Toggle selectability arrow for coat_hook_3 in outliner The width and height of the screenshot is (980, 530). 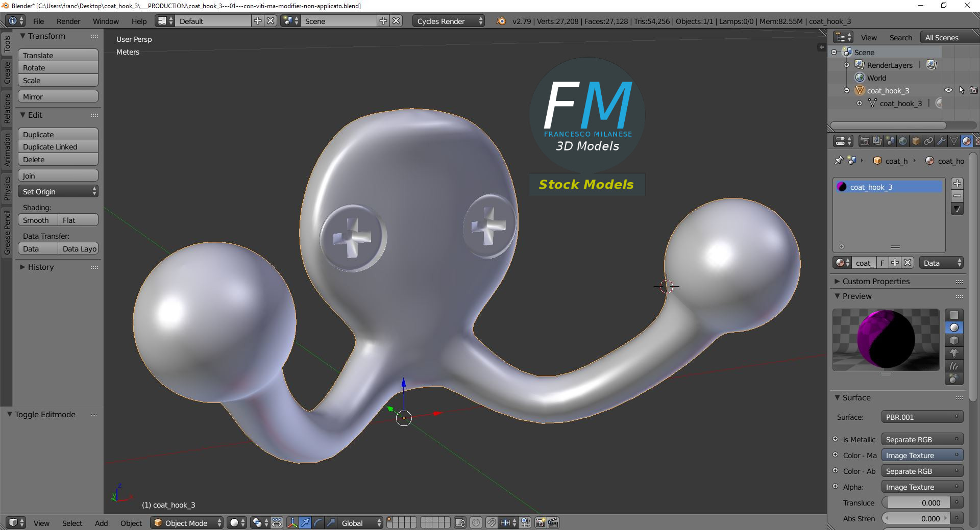click(962, 90)
